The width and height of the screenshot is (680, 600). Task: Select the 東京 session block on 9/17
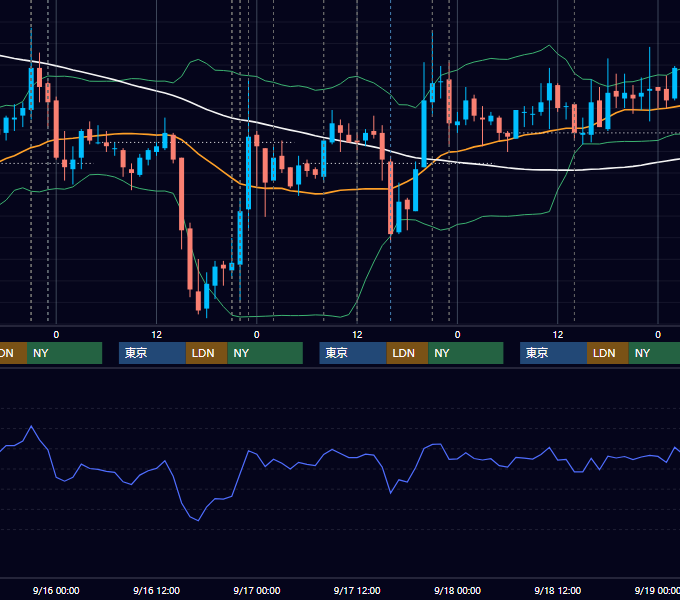pos(353,353)
